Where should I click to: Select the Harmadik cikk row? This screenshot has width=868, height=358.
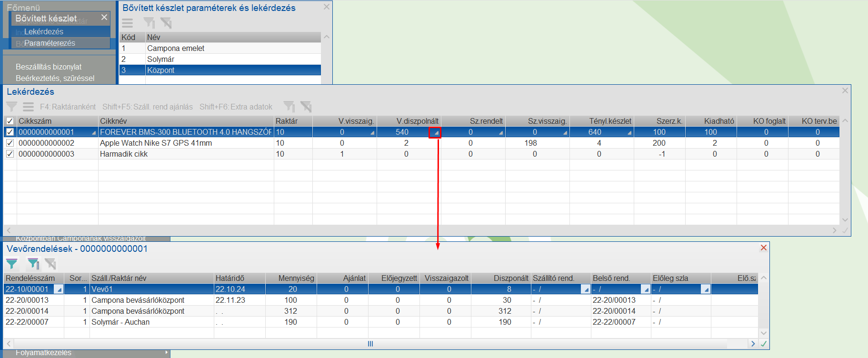tap(421, 154)
